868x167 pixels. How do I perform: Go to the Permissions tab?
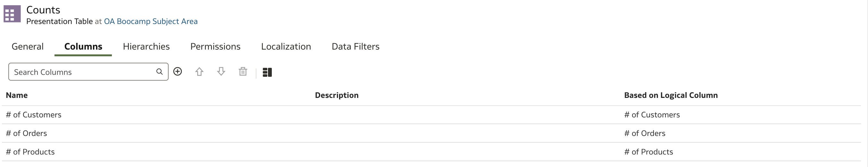coord(215,46)
